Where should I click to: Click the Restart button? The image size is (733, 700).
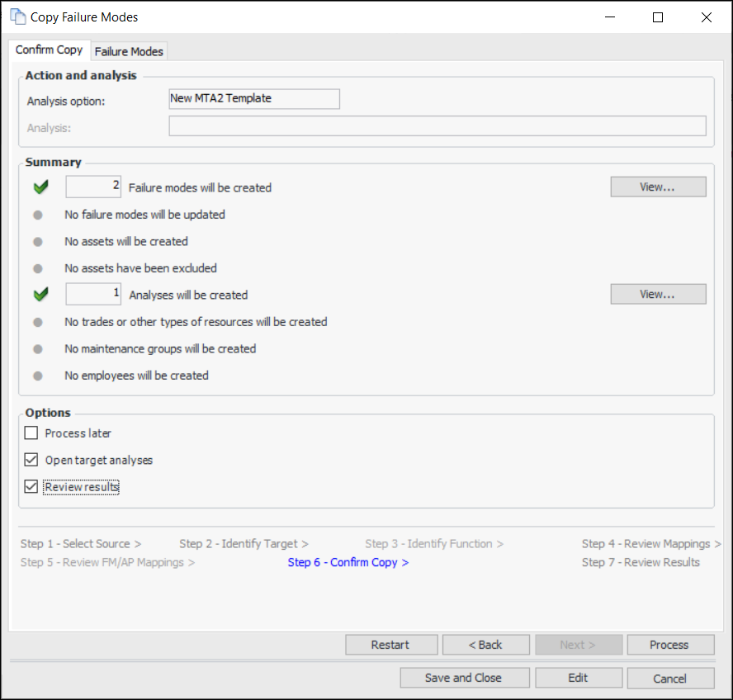tap(390, 645)
